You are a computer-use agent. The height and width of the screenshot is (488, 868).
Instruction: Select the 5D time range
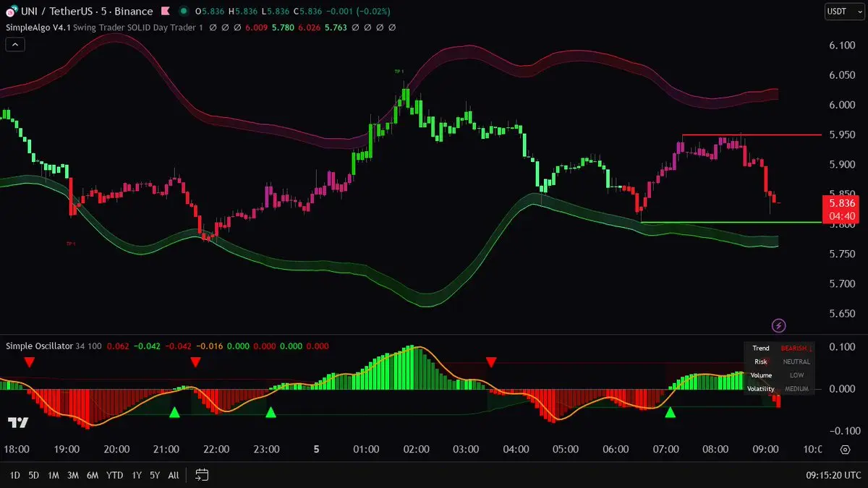[34, 475]
